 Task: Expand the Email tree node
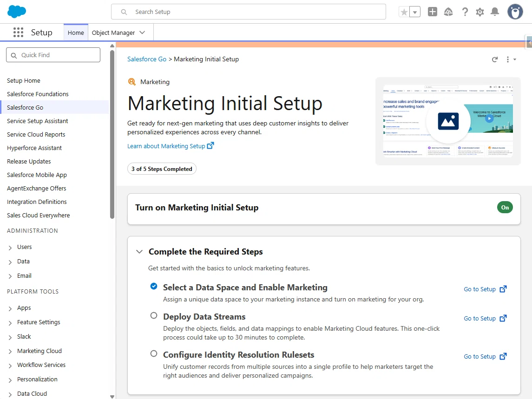pyautogui.click(x=10, y=276)
